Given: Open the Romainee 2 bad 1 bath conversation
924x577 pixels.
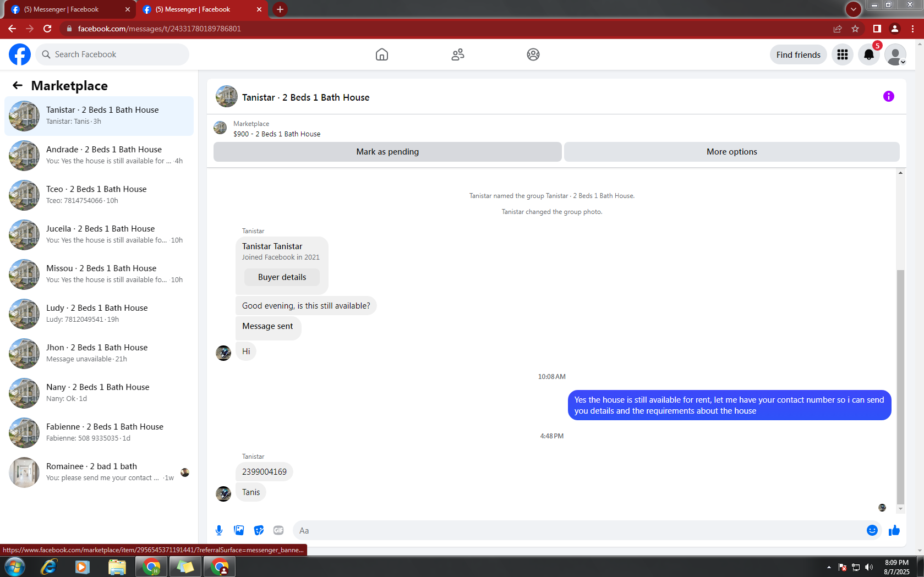Looking at the screenshot, I should [99, 472].
